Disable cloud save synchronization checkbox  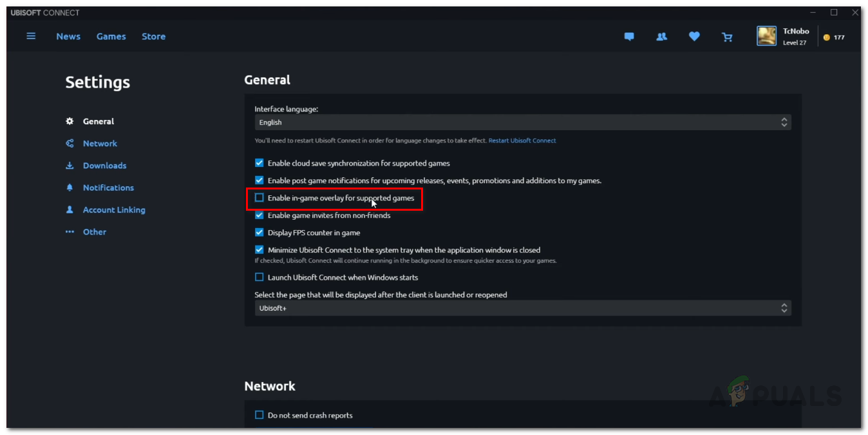(259, 163)
